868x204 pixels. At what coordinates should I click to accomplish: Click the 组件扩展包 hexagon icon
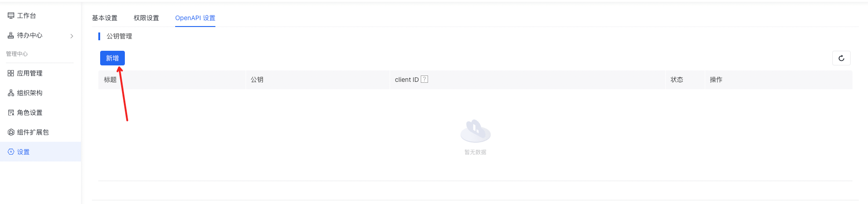(x=11, y=132)
